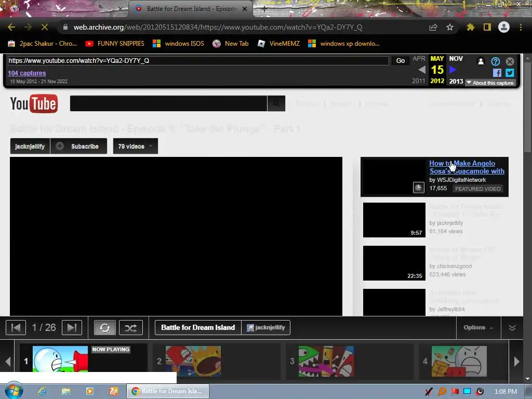Toggle playlist shuffle button
Image resolution: width=532 pixels, height=399 pixels.
pos(130,328)
